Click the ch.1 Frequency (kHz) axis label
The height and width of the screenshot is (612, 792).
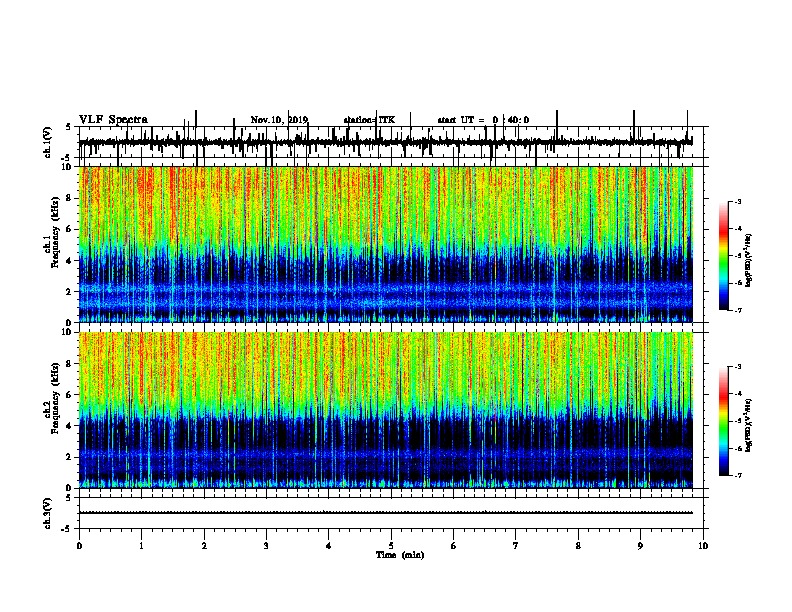(x=54, y=232)
